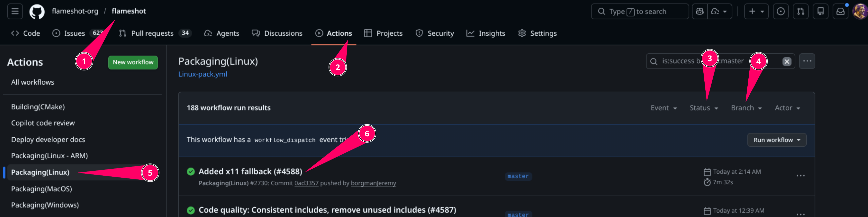868x217 pixels.
Task: Open the issues icon in header
Action: pyautogui.click(x=780, y=11)
